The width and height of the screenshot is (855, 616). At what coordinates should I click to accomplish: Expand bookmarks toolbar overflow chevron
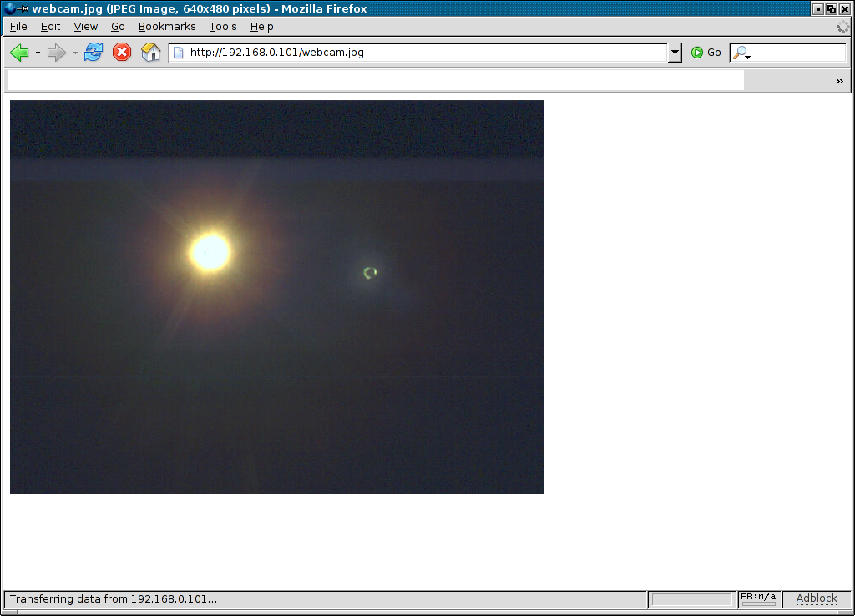coord(840,81)
